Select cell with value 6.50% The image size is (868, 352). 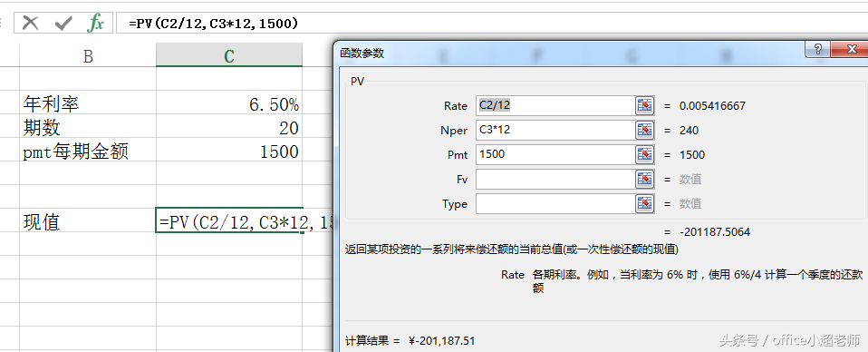pos(229,103)
